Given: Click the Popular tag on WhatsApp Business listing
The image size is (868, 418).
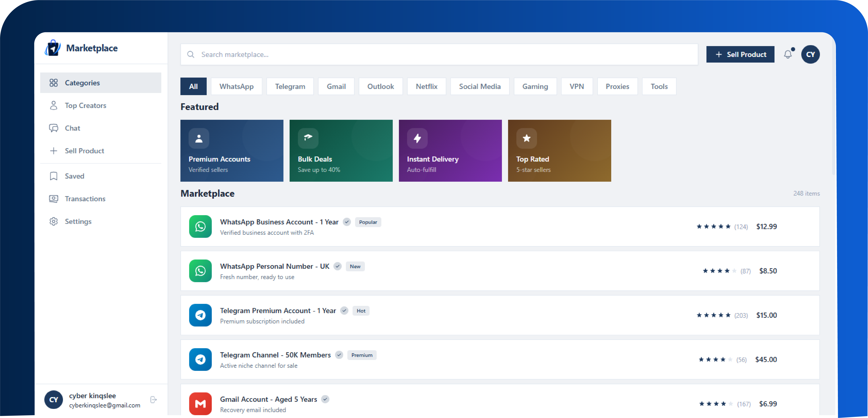Looking at the screenshot, I should click(368, 222).
